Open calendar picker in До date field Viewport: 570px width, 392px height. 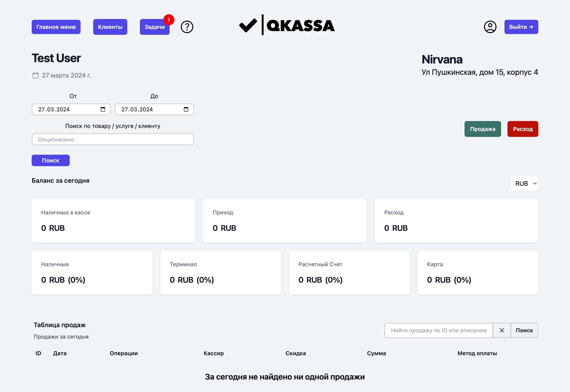186,109
